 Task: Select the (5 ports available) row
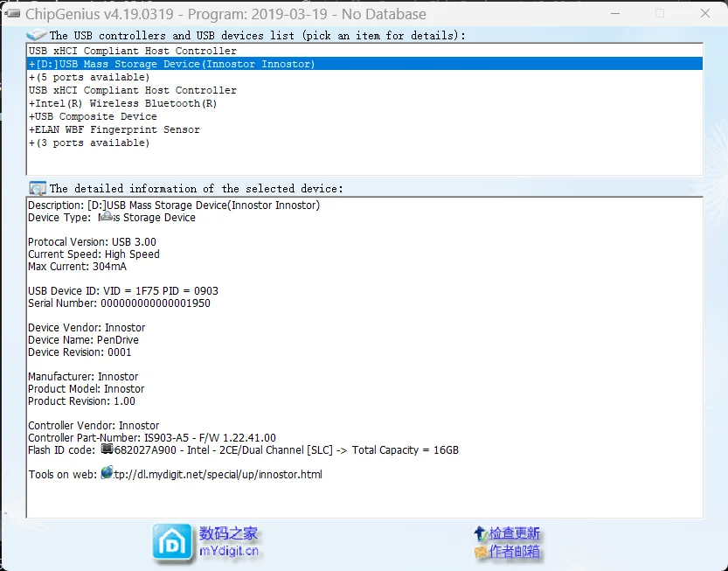364,77
